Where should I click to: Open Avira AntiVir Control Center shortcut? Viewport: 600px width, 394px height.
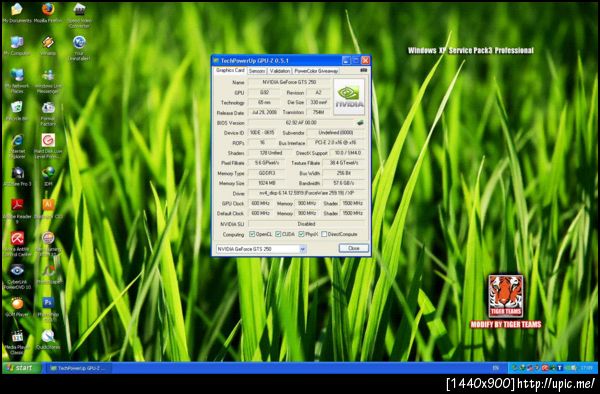17,244
